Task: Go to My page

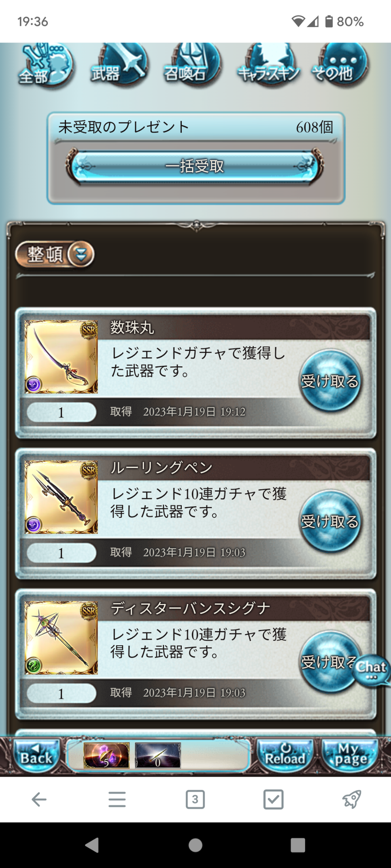Action: [x=351, y=756]
